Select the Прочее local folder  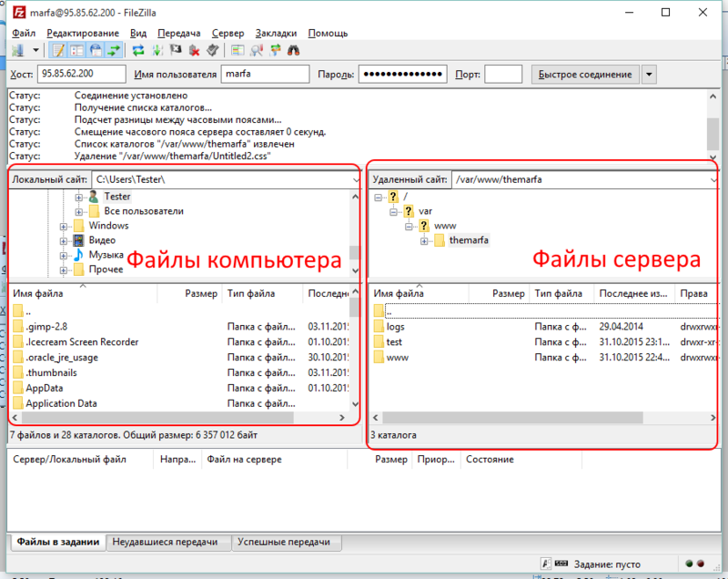pos(106,269)
